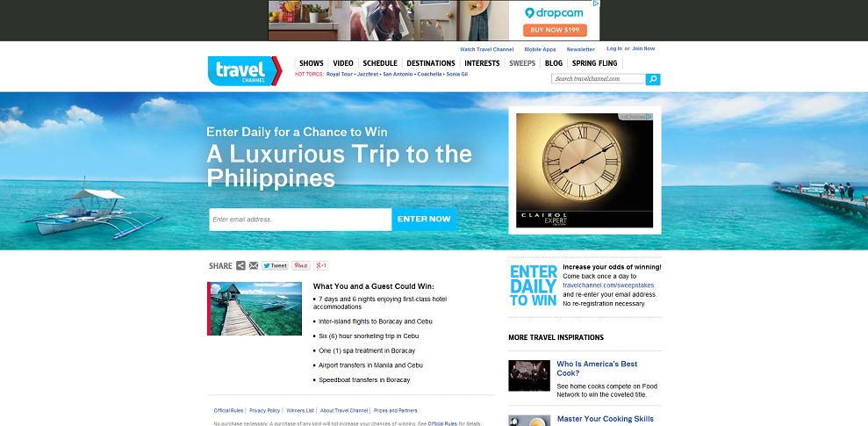Image resolution: width=868 pixels, height=426 pixels.
Task: Click the pier and boat prize thumbnail
Action: click(255, 308)
